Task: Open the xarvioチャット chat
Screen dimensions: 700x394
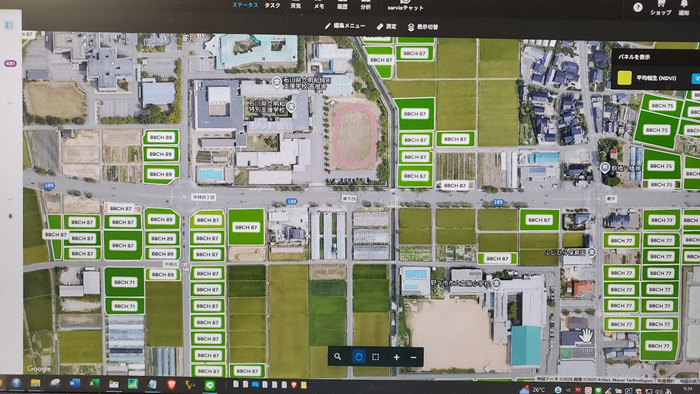Action: pos(405,5)
